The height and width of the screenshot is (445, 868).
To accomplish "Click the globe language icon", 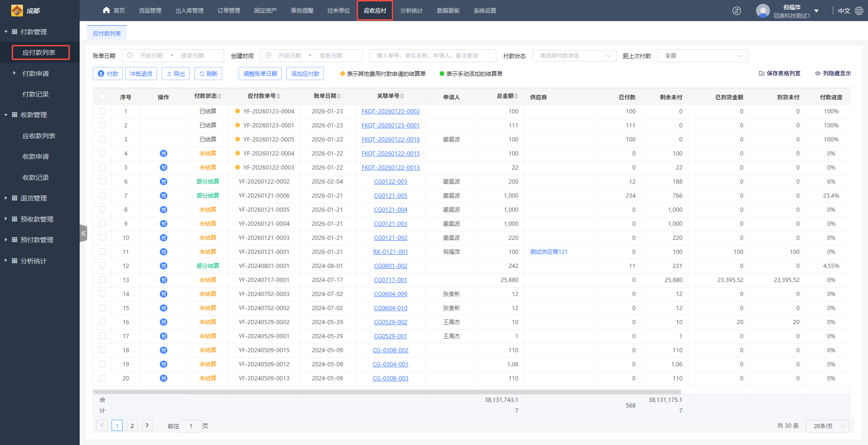I will [x=859, y=11].
